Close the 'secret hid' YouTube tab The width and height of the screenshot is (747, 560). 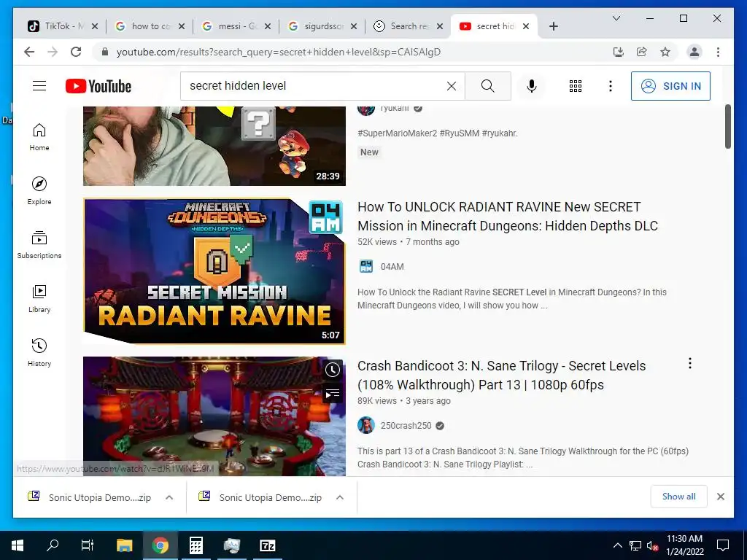click(526, 26)
